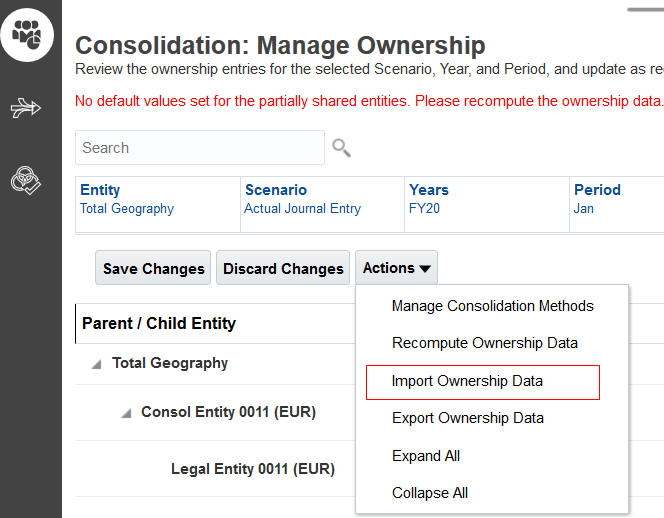The width and height of the screenshot is (664, 518).
Task: Change the Years FY20 selector
Action: (425, 209)
